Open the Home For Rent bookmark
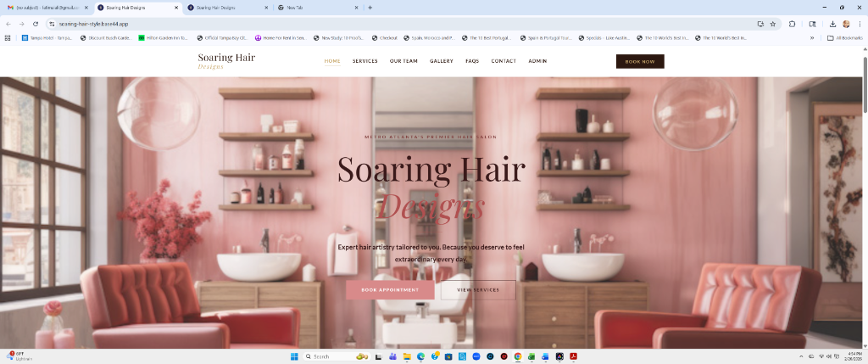The width and height of the screenshot is (868, 364). [280, 37]
